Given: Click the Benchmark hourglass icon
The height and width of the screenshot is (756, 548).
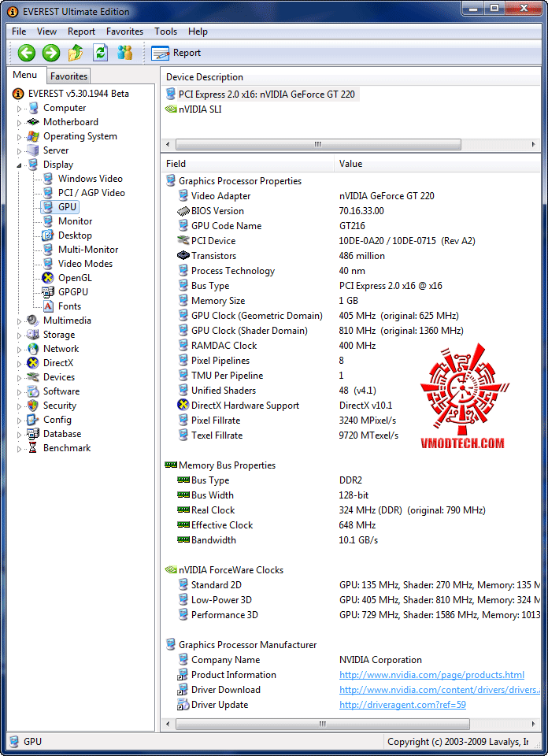Looking at the screenshot, I should coord(33,448).
